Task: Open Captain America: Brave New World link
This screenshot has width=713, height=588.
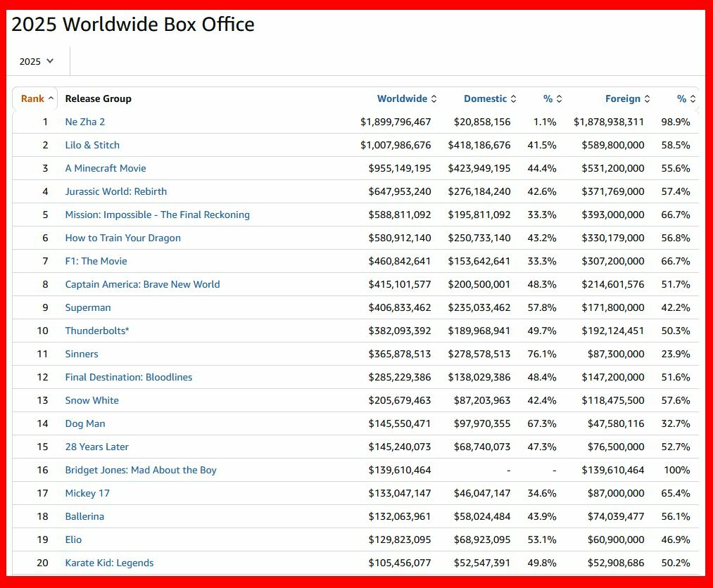Action: pos(142,284)
